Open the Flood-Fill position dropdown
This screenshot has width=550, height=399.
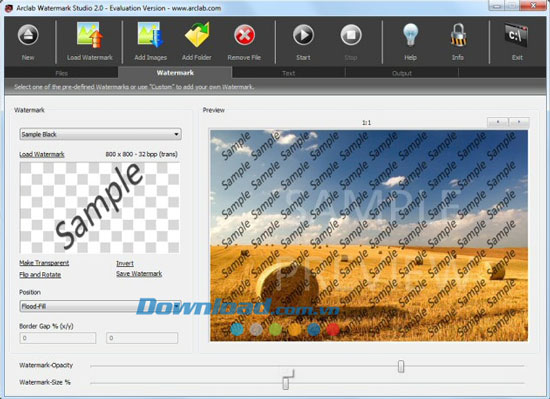100,306
